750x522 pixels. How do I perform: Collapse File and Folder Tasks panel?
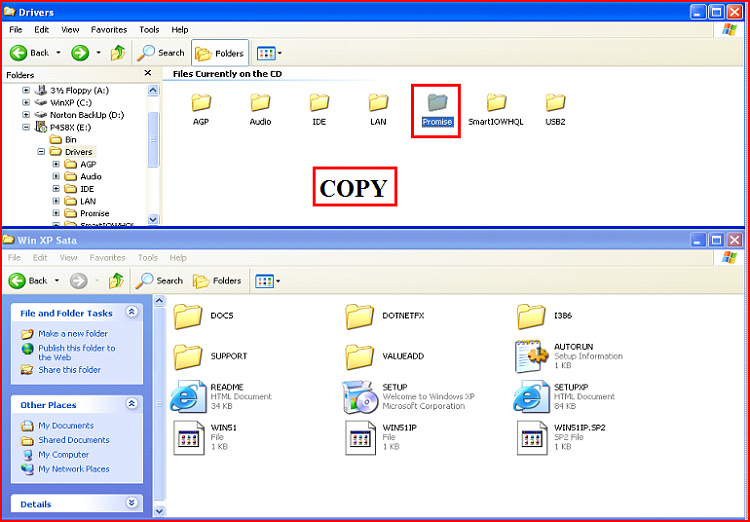[x=132, y=312]
